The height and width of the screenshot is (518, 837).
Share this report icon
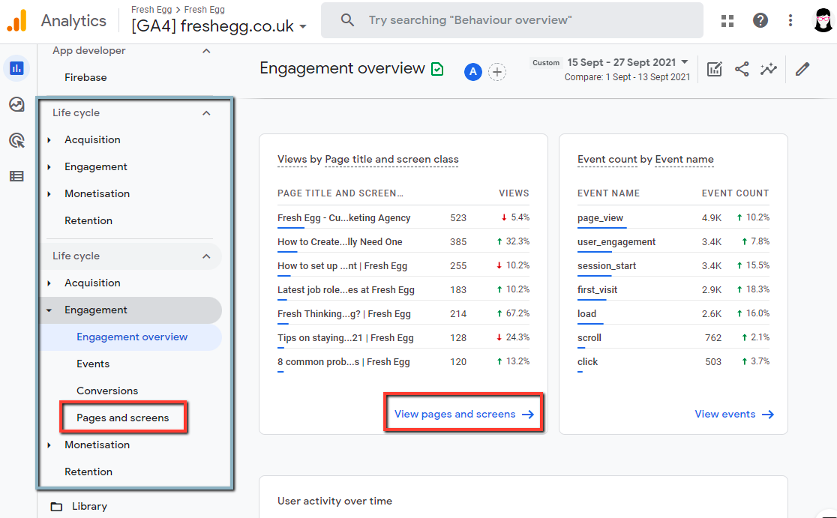pyautogui.click(x=742, y=69)
